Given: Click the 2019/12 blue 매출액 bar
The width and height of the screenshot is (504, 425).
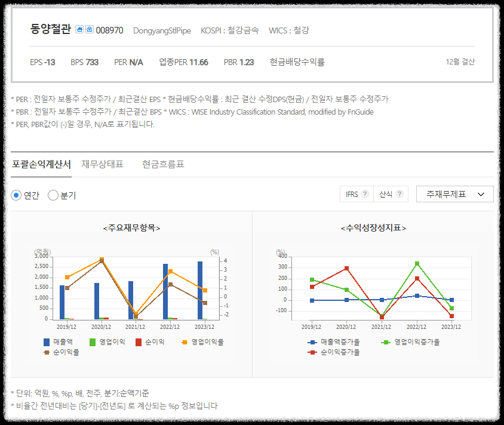Looking at the screenshot, I should [62, 302].
